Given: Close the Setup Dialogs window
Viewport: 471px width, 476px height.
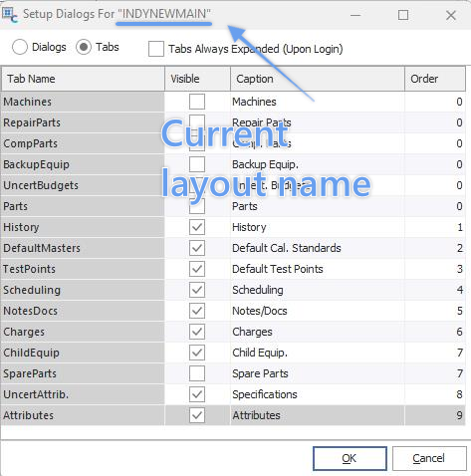Looking at the screenshot, I should [451, 15].
